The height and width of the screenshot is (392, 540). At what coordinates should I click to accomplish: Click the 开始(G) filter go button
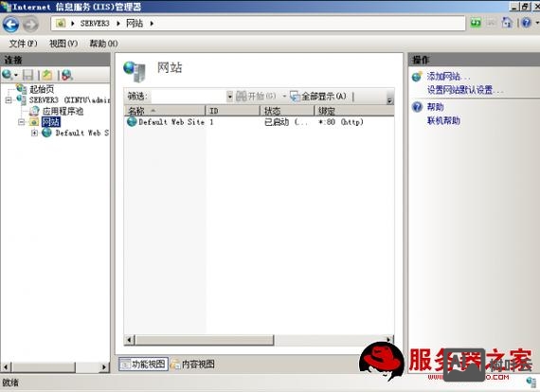pos(256,97)
